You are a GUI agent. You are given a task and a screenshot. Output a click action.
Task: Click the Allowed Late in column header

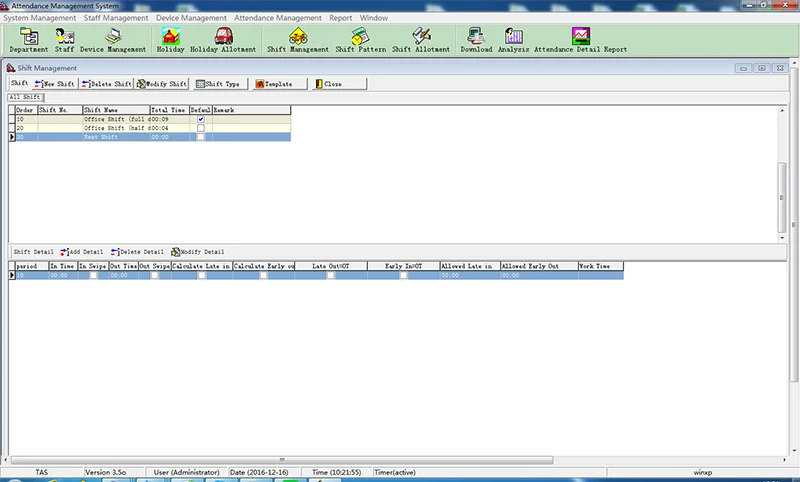[x=470, y=266]
